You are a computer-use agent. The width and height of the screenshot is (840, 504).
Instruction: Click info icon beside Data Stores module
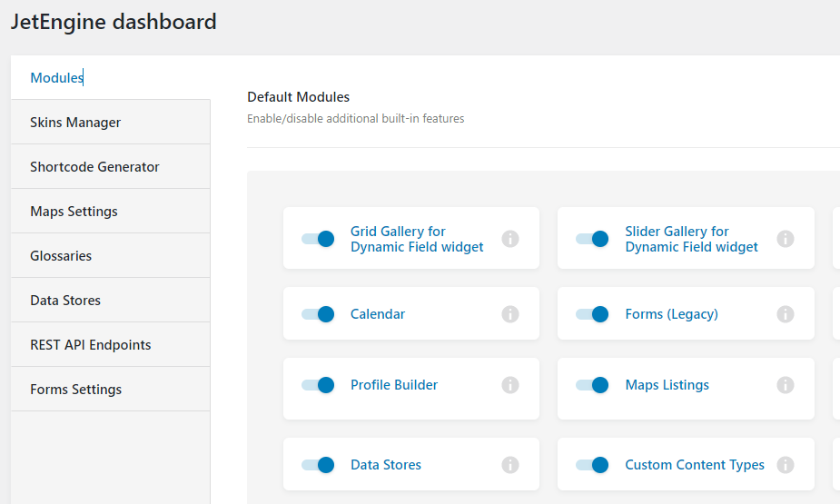(510, 465)
